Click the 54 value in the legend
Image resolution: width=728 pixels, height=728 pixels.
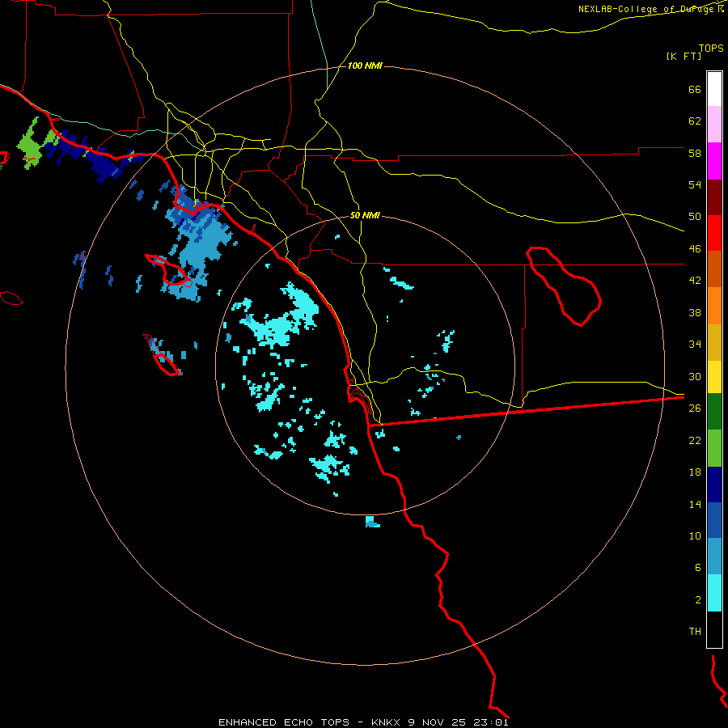coord(695,184)
